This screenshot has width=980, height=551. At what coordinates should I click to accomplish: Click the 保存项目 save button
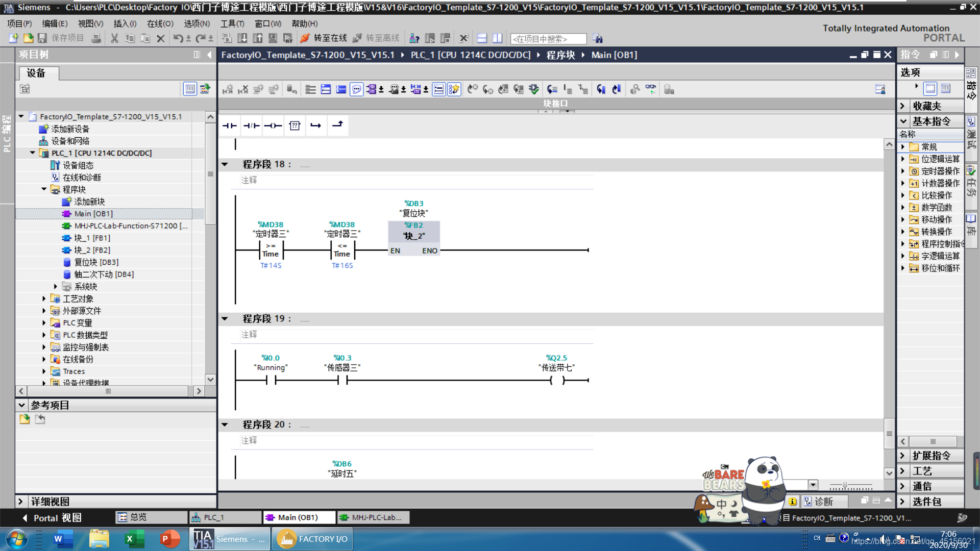click(x=61, y=38)
